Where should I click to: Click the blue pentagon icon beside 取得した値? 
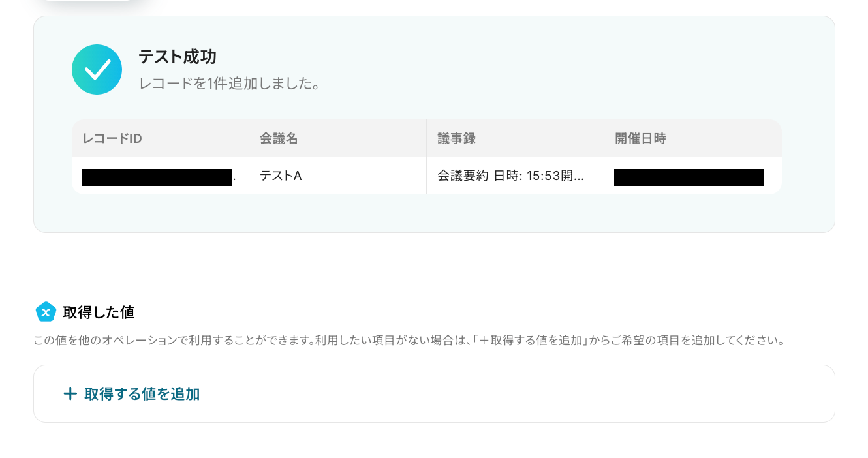coord(46,312)
